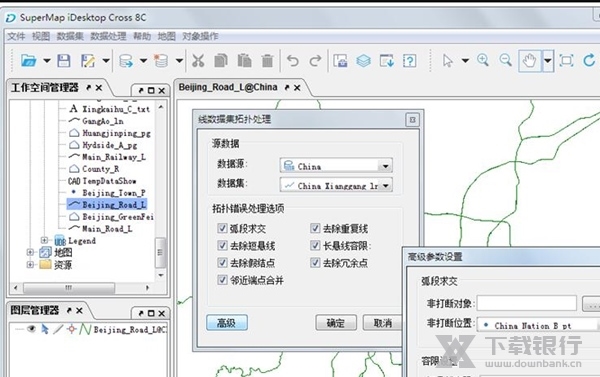Uncheck the 去除冗余点 checkbox
Viewport: 600px width, 377px height.
(x=315, y=263)
